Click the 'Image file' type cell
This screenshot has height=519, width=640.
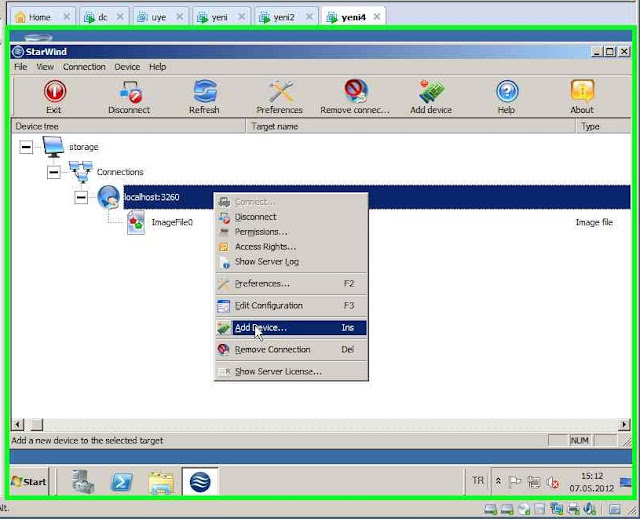click(594, 222)
